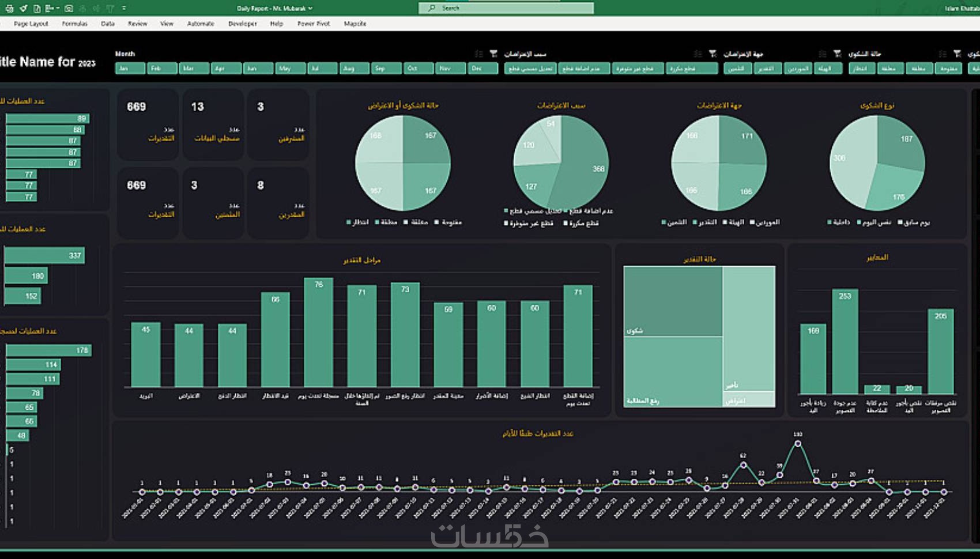Click the Search input box

(506, 8)
